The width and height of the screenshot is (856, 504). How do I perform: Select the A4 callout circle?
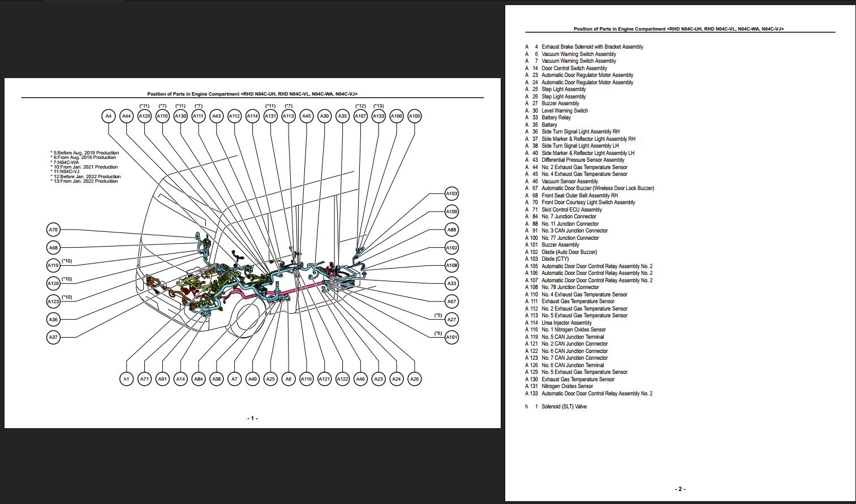(x=108, y=115)
